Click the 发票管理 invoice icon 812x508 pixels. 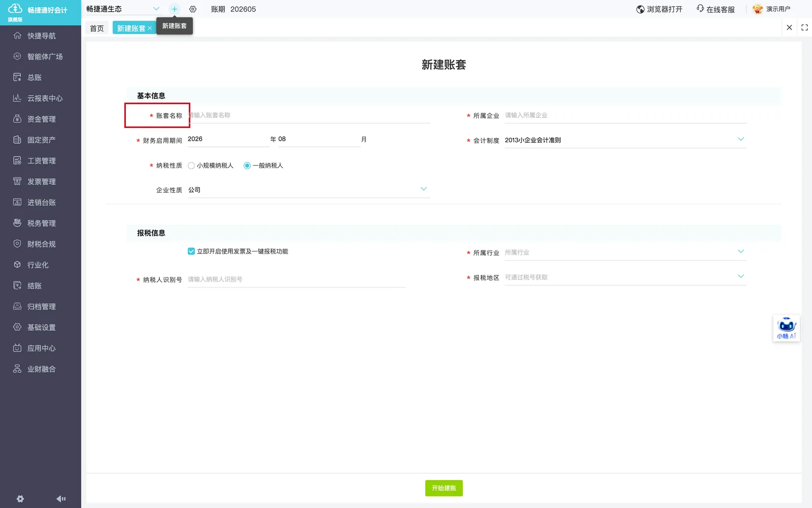(x=17, y=181)
